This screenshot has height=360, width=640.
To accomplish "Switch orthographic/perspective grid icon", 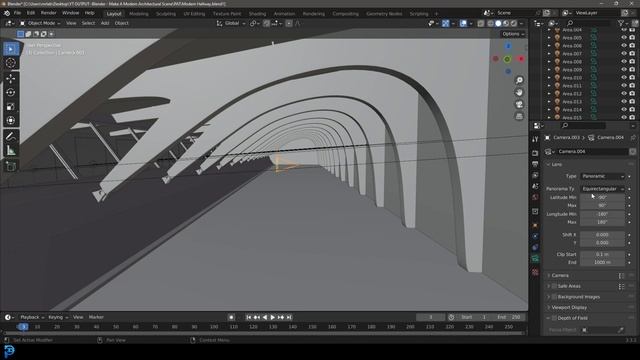I will [519, 117].
